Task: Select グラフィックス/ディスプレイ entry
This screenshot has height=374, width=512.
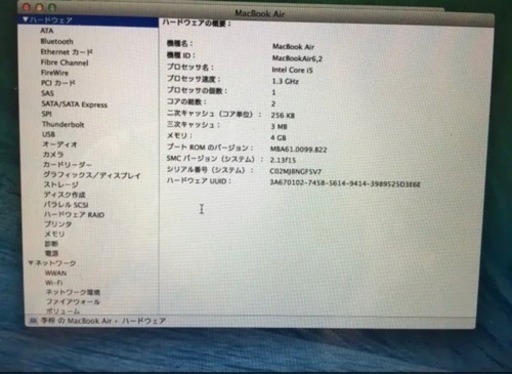Action: click(x=92, y=175)
